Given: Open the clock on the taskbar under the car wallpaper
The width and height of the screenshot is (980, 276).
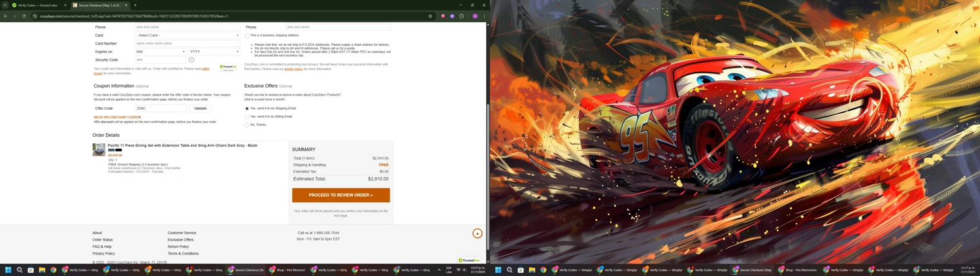Looking at the screenshot, I should pos(968,269).
